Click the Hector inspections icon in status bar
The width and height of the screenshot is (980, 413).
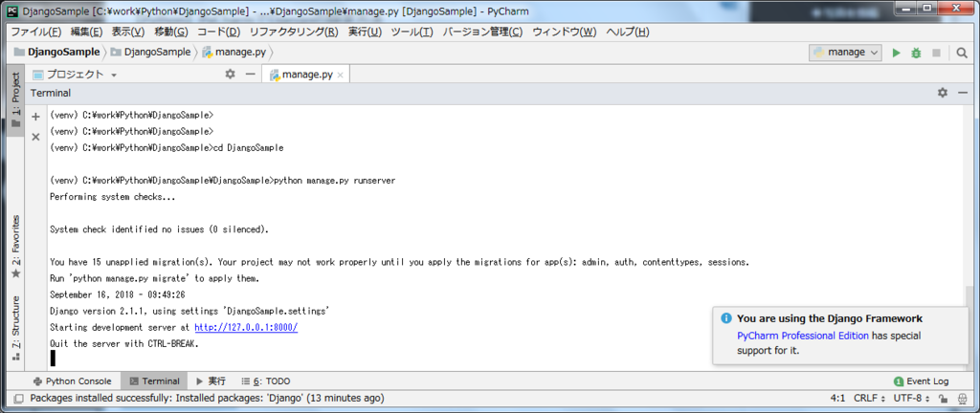click(963, 398)
